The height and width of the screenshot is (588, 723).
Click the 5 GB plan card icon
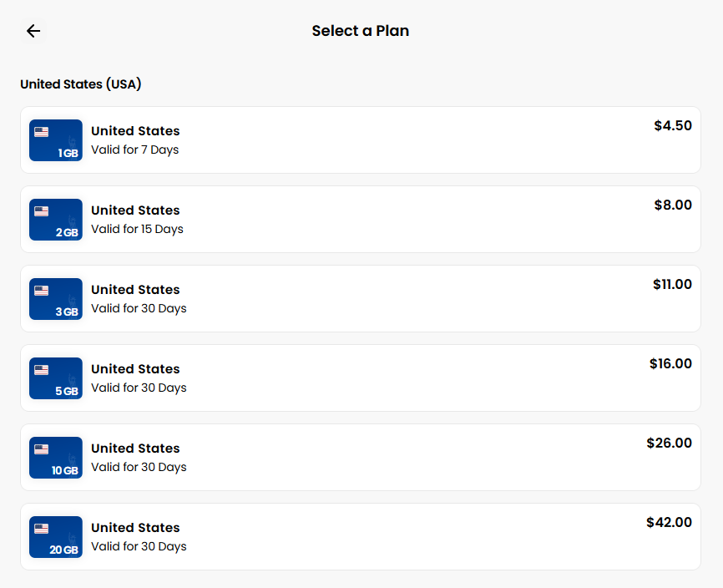(56, 378)
